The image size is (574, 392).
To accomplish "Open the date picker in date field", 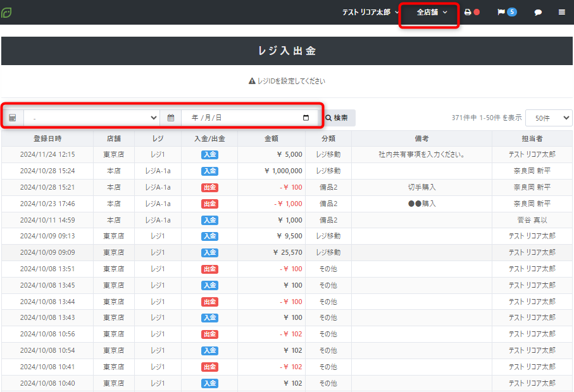I will pyautogui.click(x=306, y=118).
